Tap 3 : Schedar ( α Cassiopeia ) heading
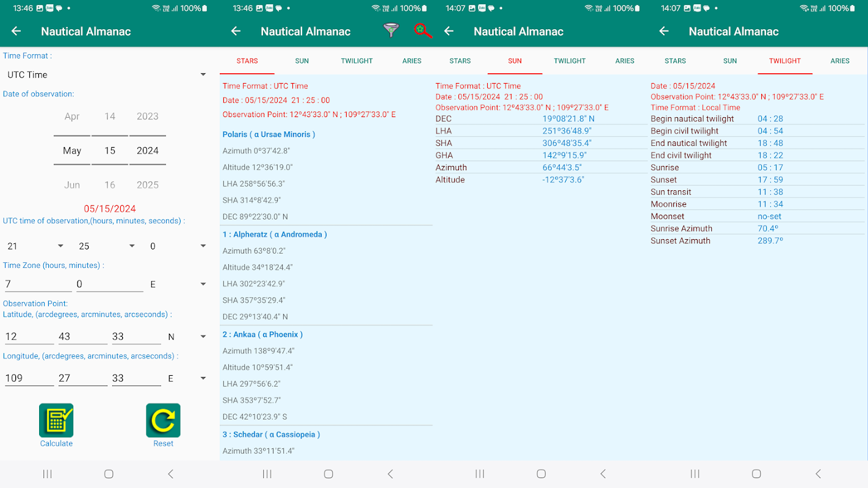This screenshot has width=868, height=488. pyautogui.click(x=272, y=434)
